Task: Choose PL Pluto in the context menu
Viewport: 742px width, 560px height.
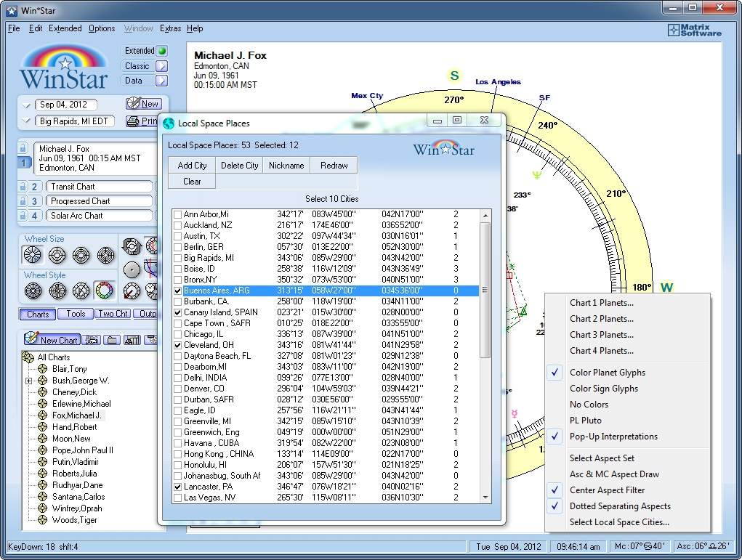Action: [585, 420]
